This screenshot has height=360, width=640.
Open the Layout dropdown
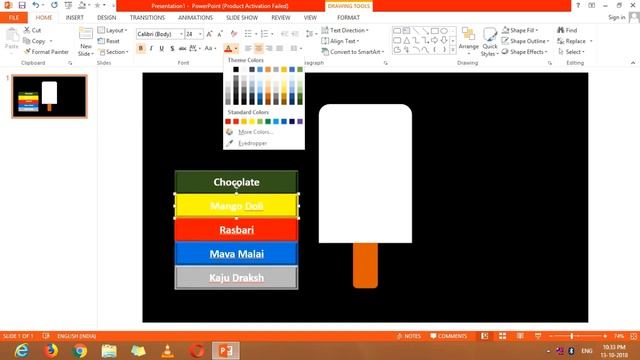[x=113, y=30]
